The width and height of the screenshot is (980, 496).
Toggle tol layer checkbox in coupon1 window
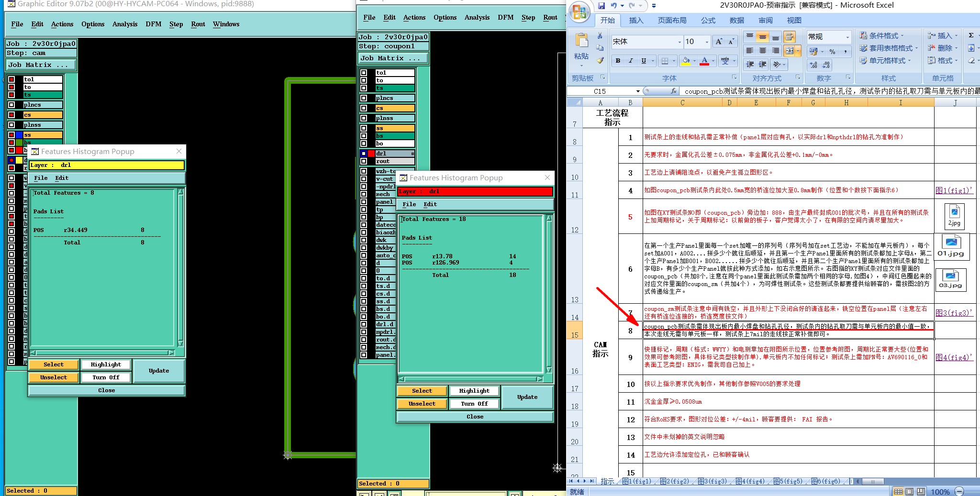coord(364,73)
